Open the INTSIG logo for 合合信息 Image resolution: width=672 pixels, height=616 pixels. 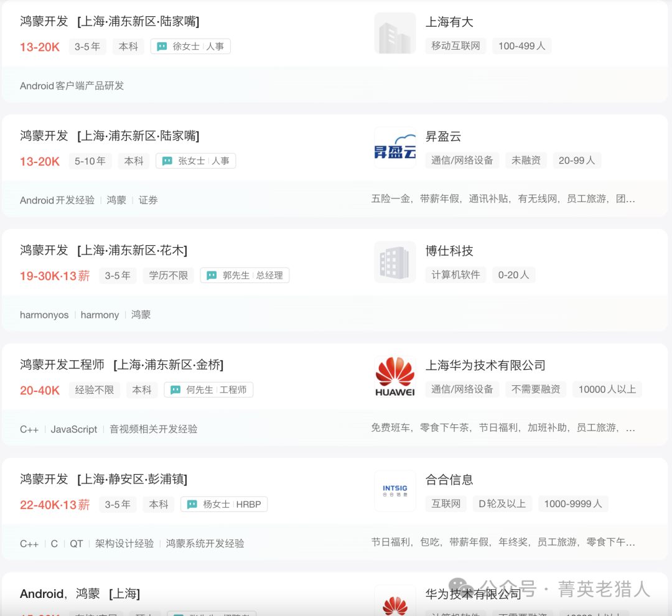point(394,491)
